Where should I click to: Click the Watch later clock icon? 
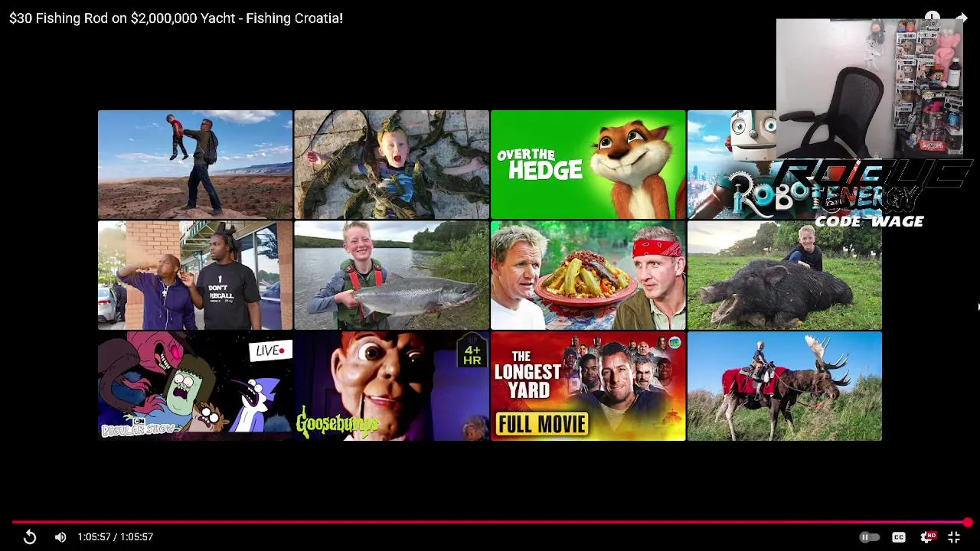[932, 17]
